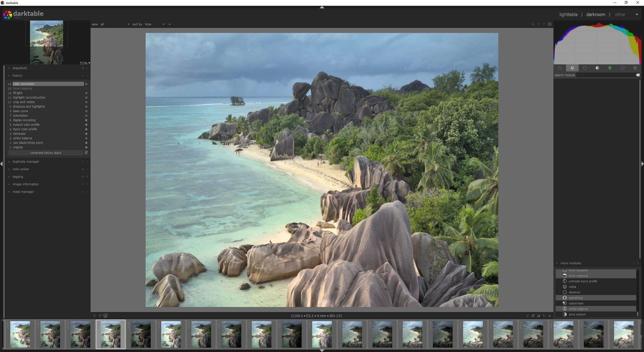Toggle color assessment lightbulb icon
The width and height of the screenshot is (644, 352).
pos(527,316)
